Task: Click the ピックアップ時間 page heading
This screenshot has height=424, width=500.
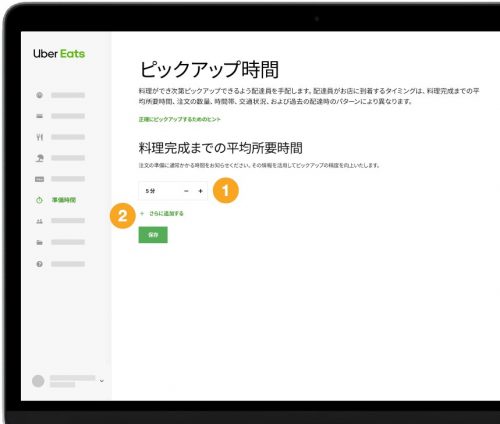Action: tap(209, 70)
